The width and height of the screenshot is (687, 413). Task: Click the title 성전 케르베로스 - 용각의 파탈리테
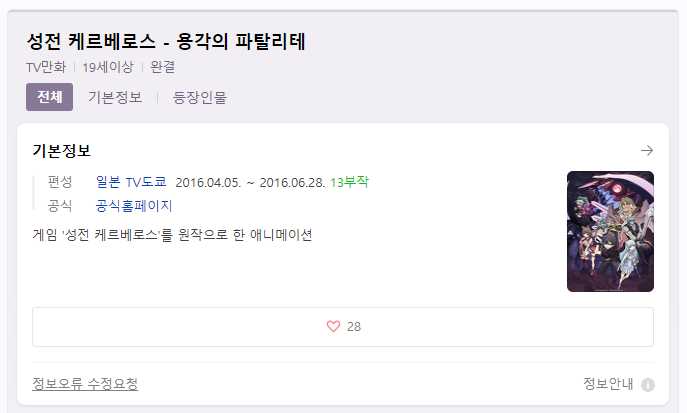point(166,42)
